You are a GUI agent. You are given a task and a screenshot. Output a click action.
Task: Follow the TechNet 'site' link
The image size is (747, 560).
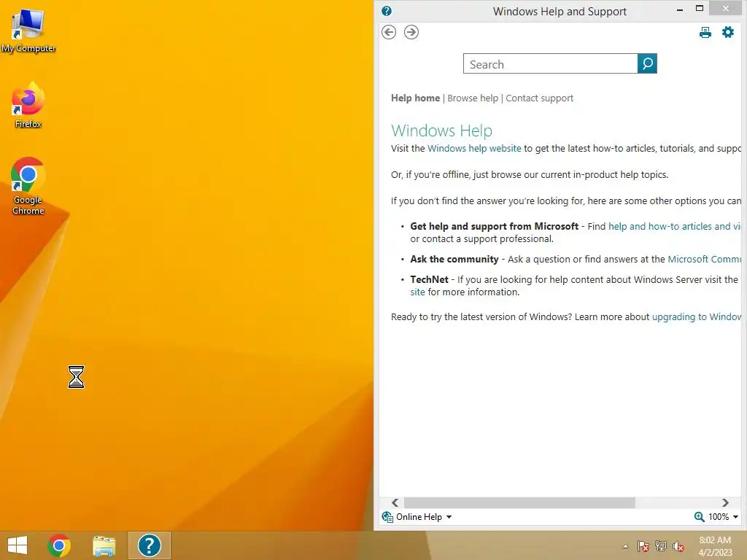pyautogui.click(x=417, y=292)
